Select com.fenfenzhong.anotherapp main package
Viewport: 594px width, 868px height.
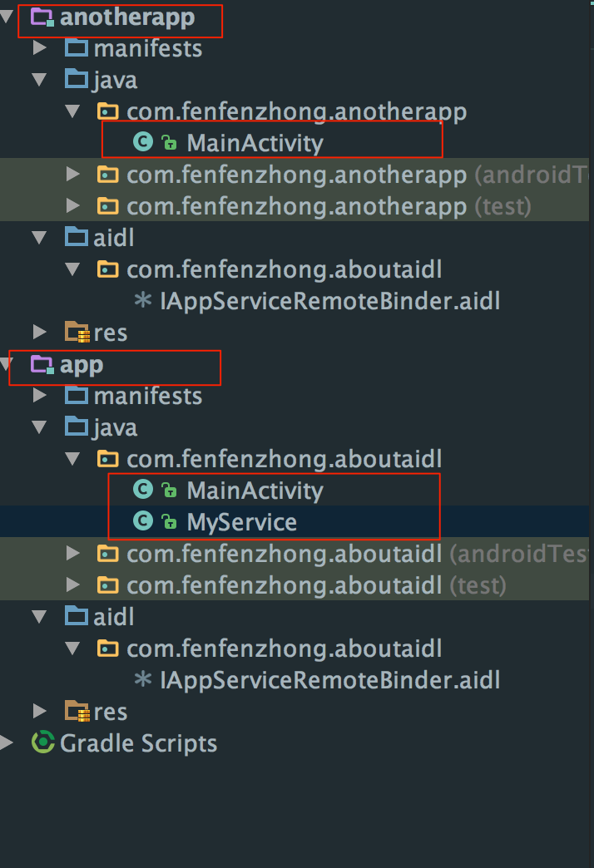(x=296, y=111)
